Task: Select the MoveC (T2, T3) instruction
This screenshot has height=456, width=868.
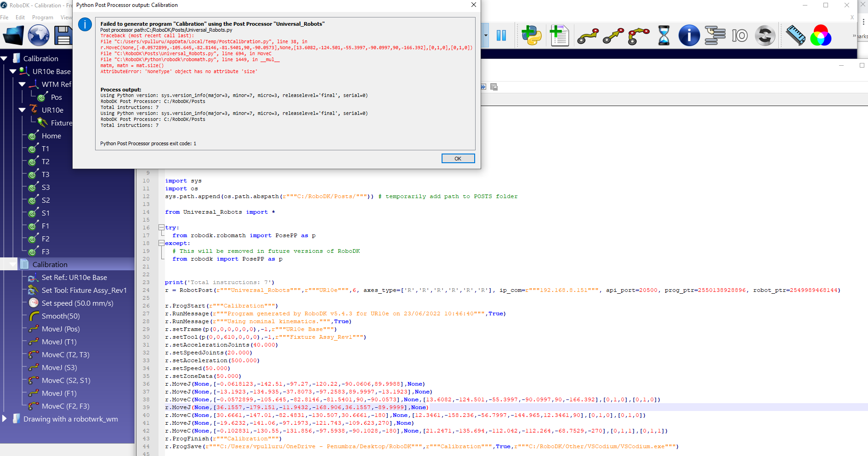Action: click(65, 355)
